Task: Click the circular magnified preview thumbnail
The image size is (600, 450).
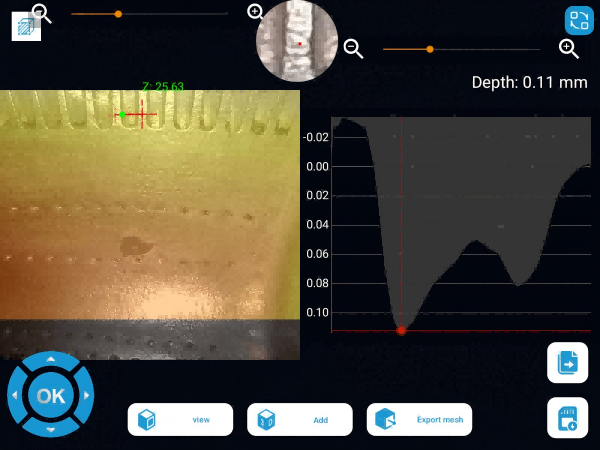Action: pos(297,41)
